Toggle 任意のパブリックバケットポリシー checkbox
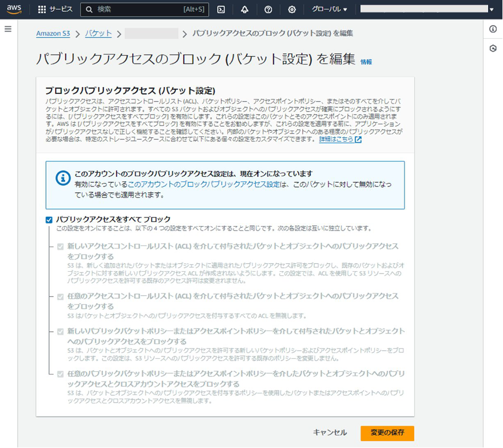Screen dimensions: 503x448 [60, 374]
